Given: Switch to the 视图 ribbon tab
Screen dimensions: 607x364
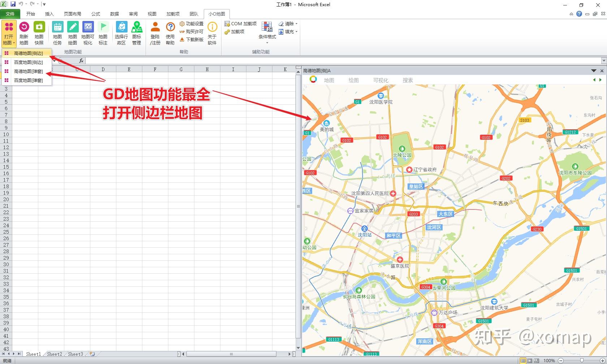Looking at the screenshot, I should click(152, 14).
